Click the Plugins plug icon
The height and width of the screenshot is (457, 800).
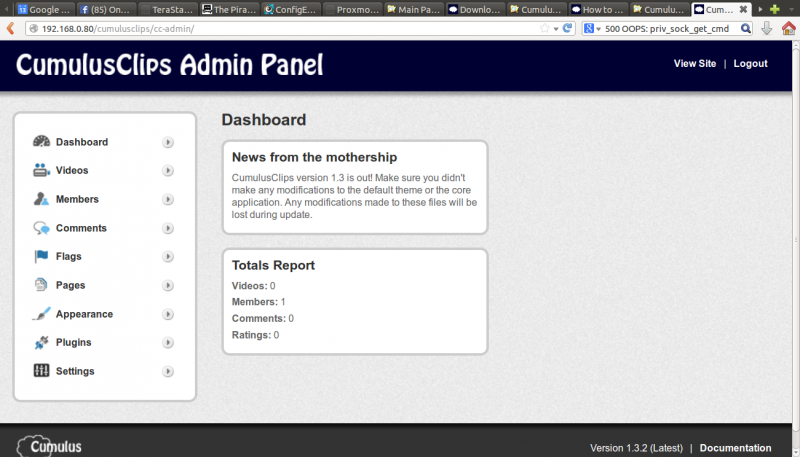coord(41,342)
